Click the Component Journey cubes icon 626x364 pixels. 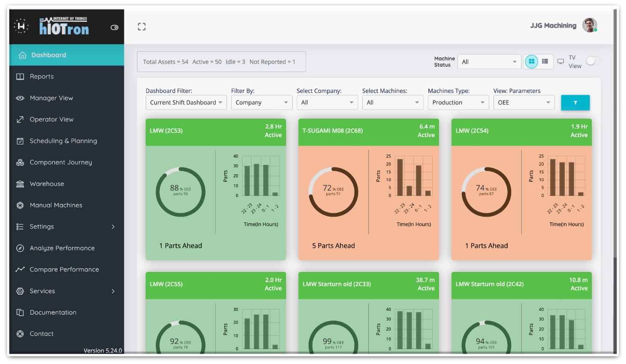tap(20, 162)
